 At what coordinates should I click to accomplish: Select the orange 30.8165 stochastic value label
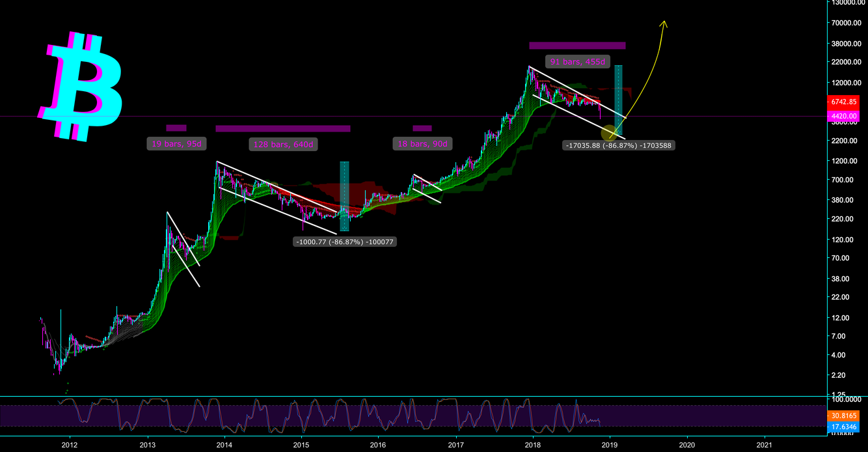click(843, 417)
